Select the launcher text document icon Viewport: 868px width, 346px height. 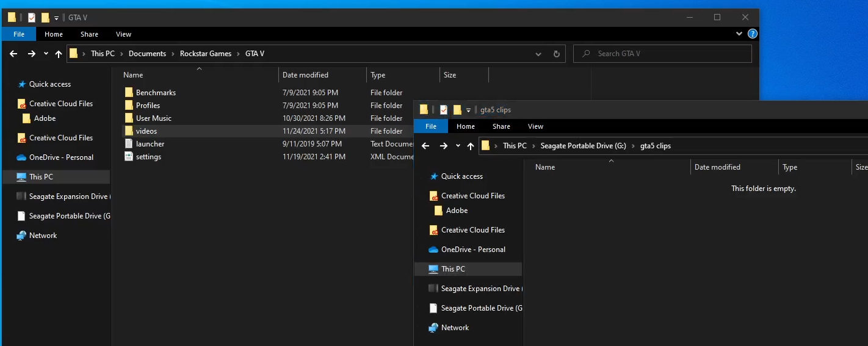click(x=129, y=144)
